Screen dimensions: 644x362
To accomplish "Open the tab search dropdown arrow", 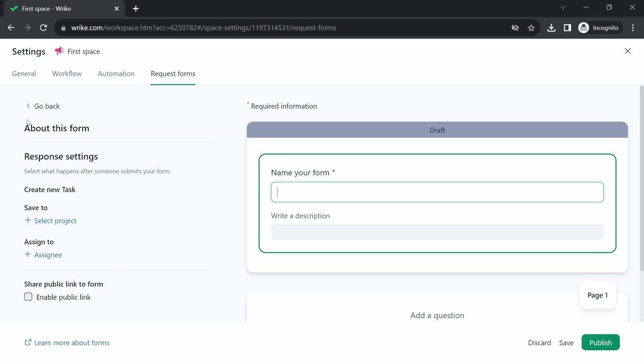I will click(x=563, y=7).
